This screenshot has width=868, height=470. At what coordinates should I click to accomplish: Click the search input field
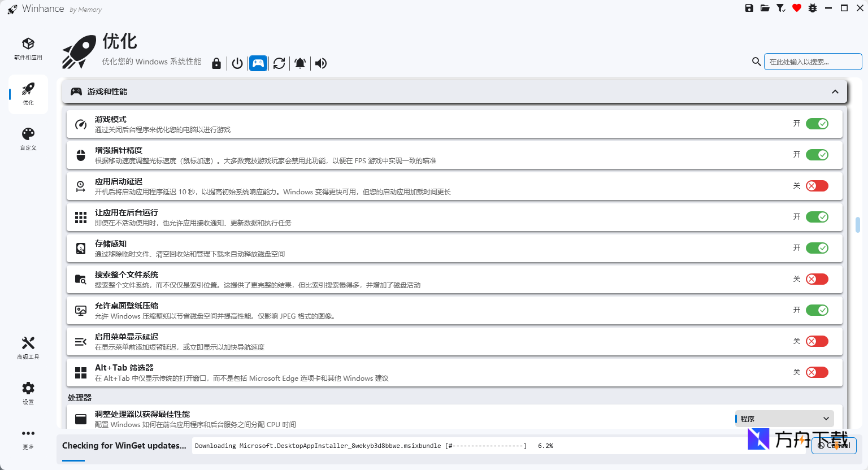[x=812, y=62]
